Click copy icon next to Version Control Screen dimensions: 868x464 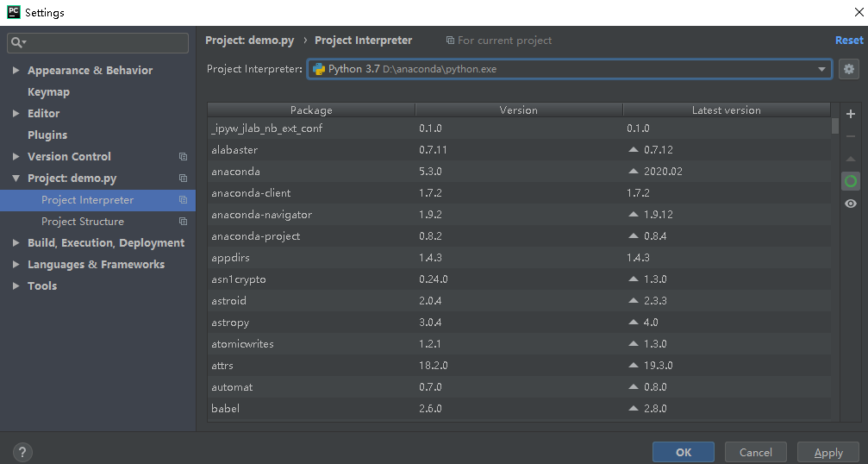tap(183, 157)
